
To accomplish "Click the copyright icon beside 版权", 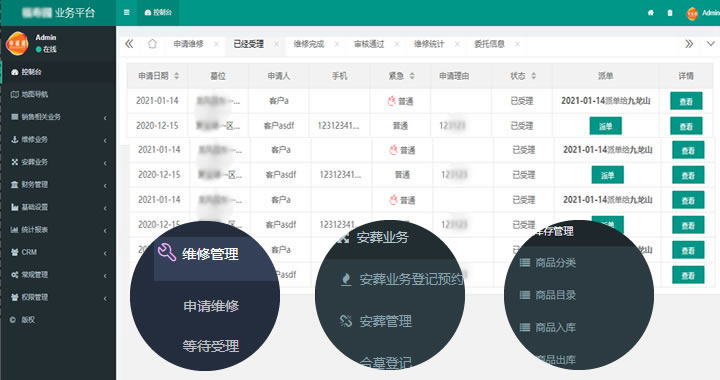I will click(x=13, y=320).
